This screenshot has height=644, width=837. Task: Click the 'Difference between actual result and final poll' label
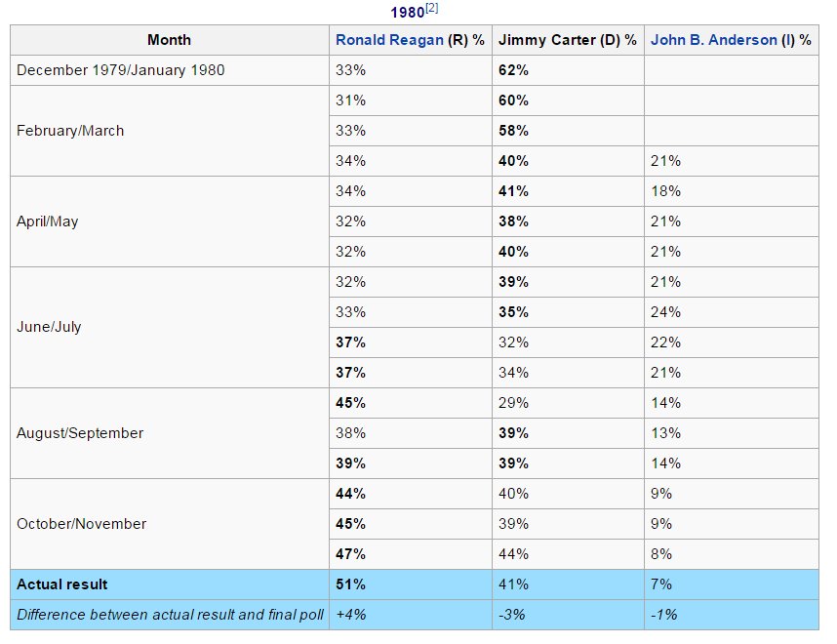(x=170, y=615)
